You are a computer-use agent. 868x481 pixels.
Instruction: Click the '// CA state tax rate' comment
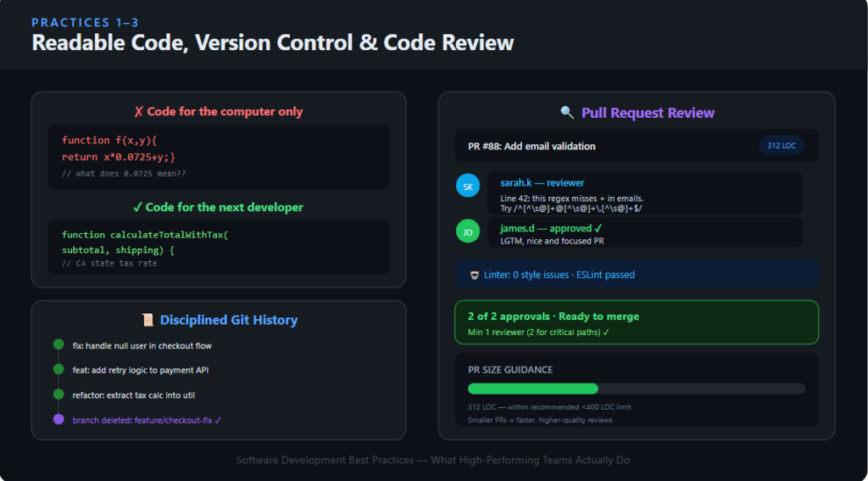[109, 263]
